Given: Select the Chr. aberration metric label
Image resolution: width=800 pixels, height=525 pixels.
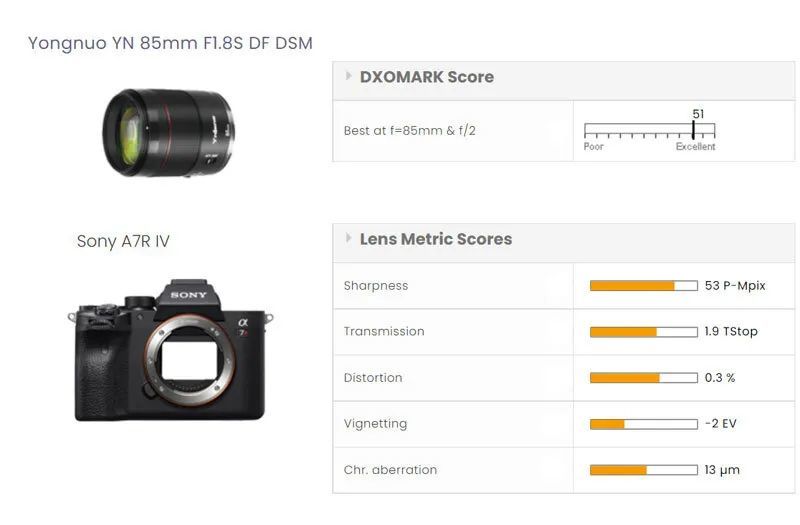Looking at the screenshot, I should pyautogui.click(x=390, y=470).
